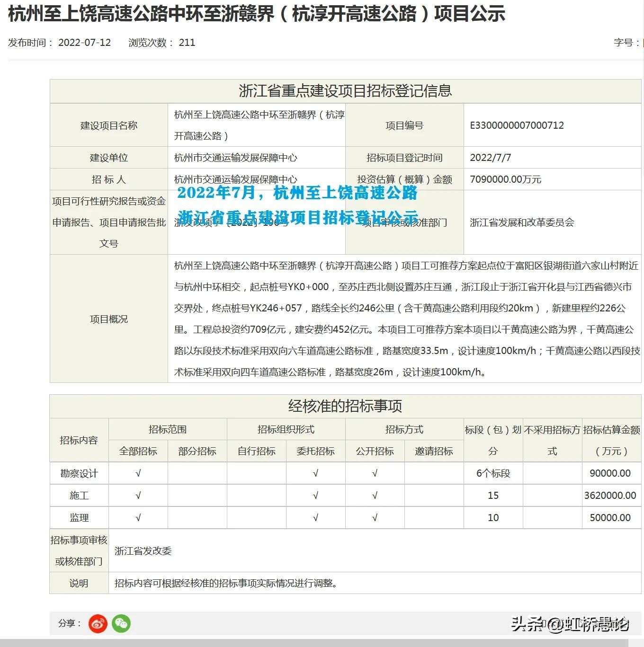Click the project overview description paragraph

pos(407,319)
